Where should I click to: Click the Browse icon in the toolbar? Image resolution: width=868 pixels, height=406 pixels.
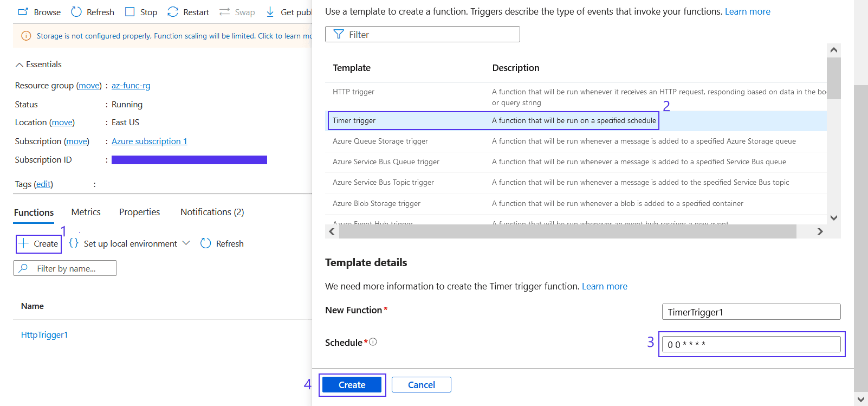pyautogui.click(x=23, y=11)
